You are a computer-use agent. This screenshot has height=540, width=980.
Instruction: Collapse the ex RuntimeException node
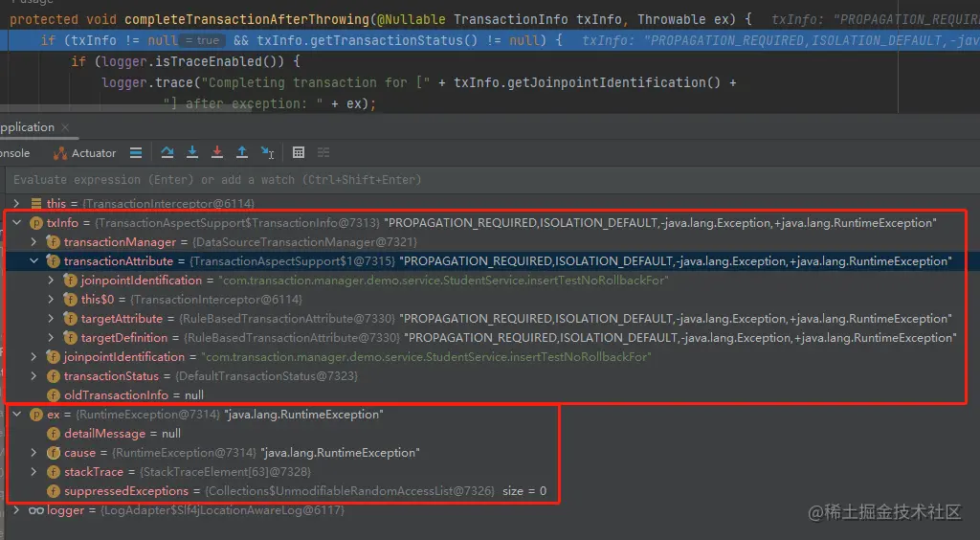(17, 414)
